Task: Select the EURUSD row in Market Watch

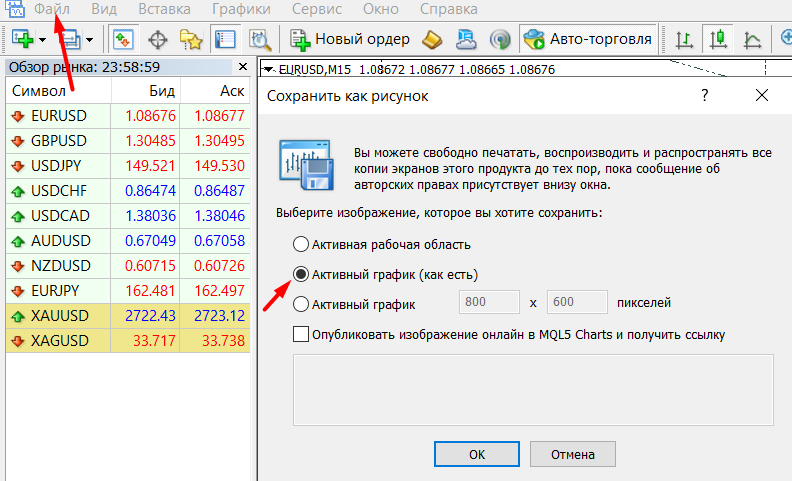Action: pyautogui.click(x=128, y=116)
